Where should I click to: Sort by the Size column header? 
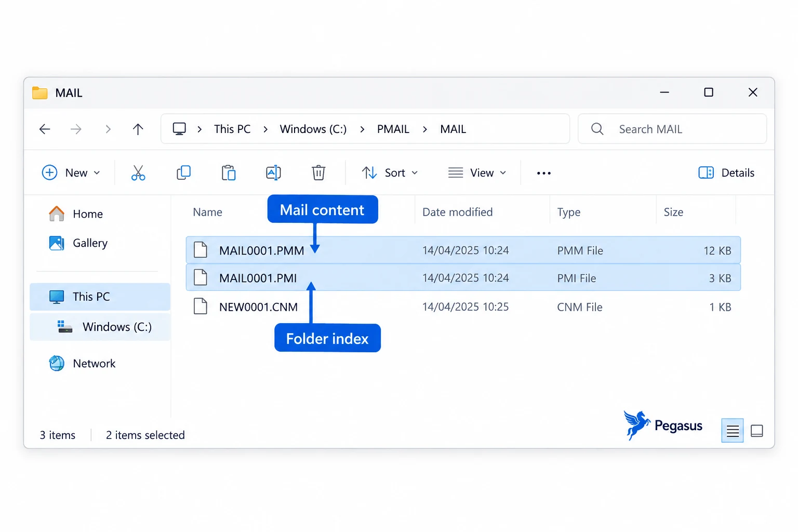pyautogui.click(x=673, y=212)
